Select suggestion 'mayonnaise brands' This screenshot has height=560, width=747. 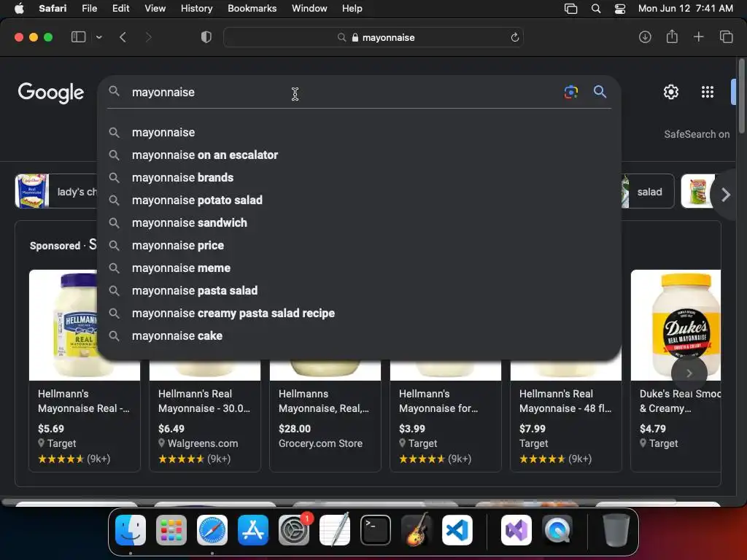(359, 177)
